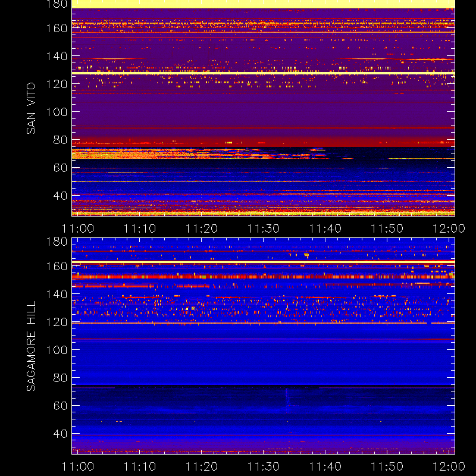Click the 100 label on SAGAMORE HILL axis
This screenshot has width=476, height=476.
(57, 350)
